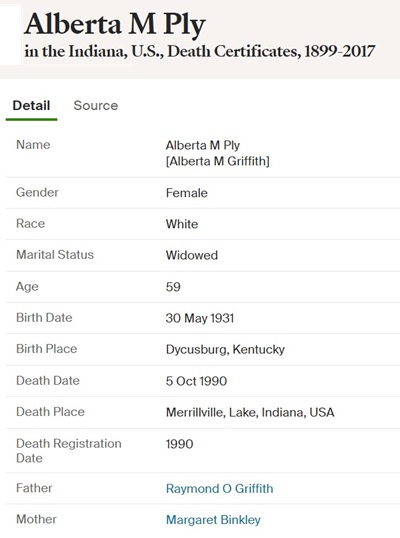Click the Indiana Death Certificates 1899-2017 subtitle
This screenshot has height=538, width=400.
pyautogui.click(x=200, y=51)
